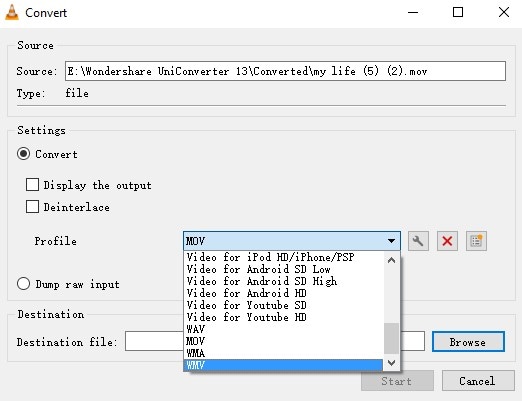Image resolution: width=522 pixels, height=401 pixels.
Task: Tick the Deinterlace checkbox
Action: click(x=32, y=207)
